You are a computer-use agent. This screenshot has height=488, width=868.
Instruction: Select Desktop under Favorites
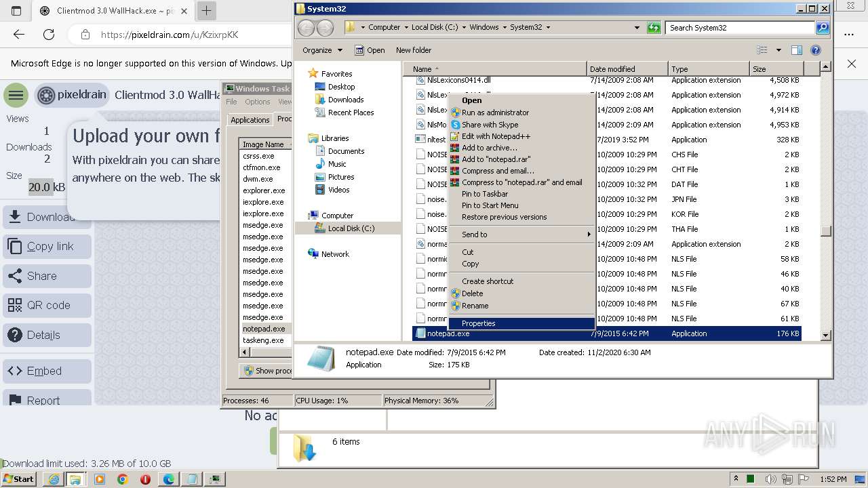[341, 87]
